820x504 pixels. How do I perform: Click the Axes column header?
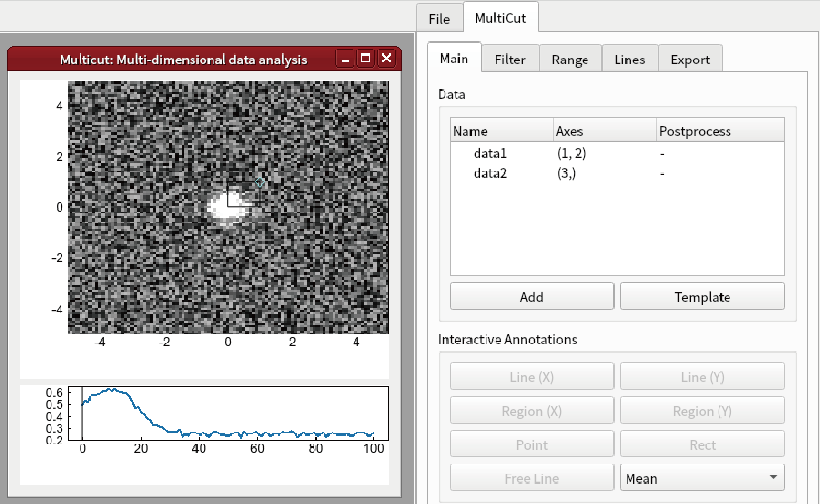click(x=605, y=131)
